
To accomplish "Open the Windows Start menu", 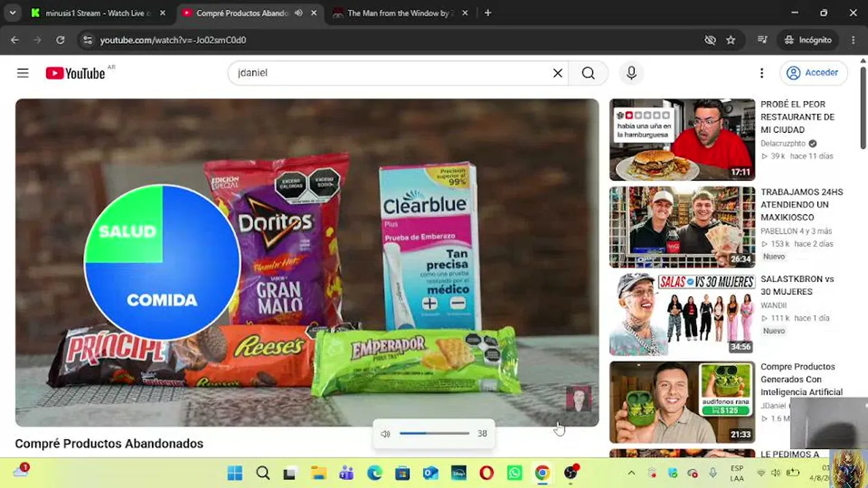I will click(x=235, y=473).
